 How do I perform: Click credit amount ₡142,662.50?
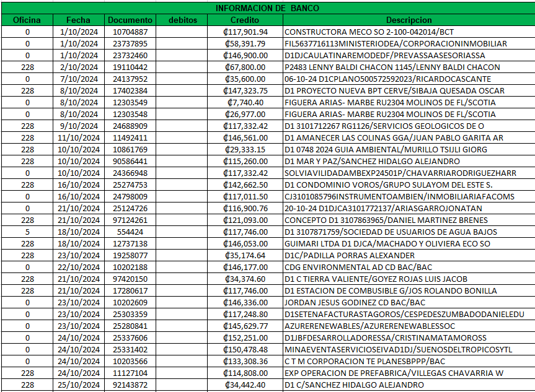[x=245, y=185]
